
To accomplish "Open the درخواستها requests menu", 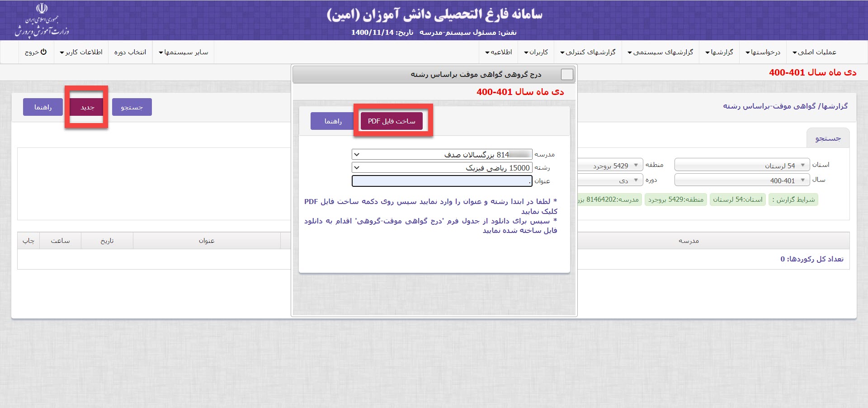I will (763, 52).
